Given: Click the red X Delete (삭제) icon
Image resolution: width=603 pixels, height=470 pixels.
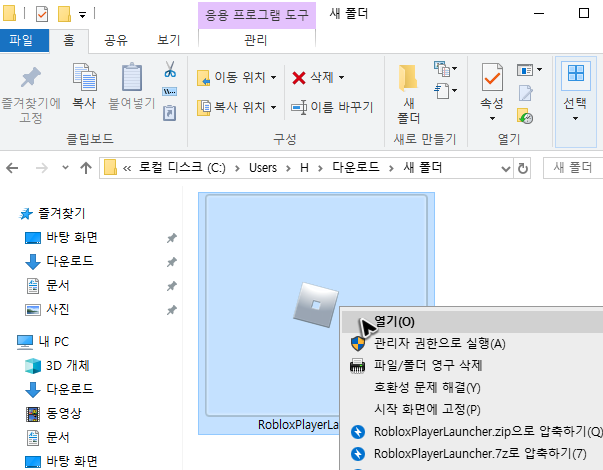Looking at the screenshot, I should [299, 78].
